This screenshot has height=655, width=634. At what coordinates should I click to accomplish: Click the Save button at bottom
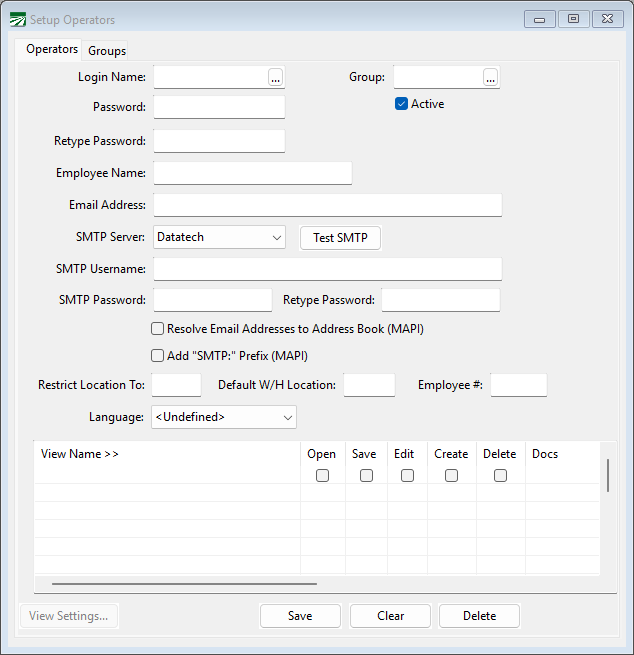[x=300, y=616]
